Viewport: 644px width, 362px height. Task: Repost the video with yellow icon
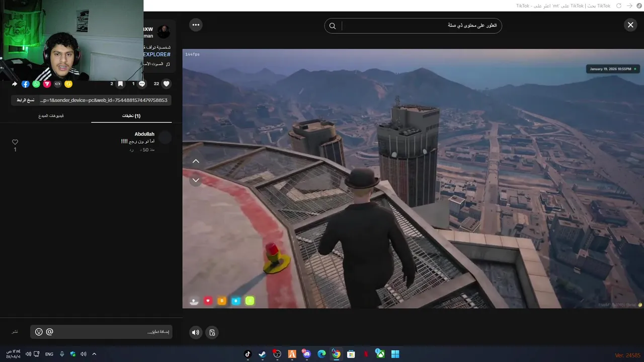(68, 84)
